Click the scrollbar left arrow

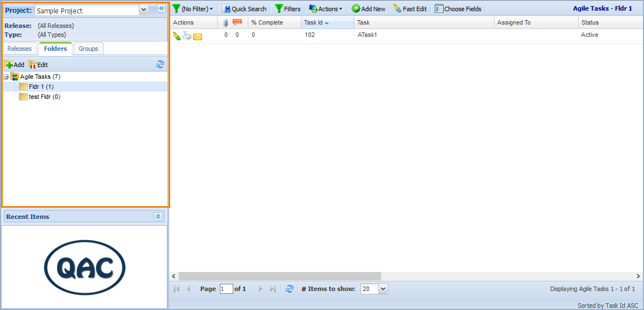pos(174,276)
